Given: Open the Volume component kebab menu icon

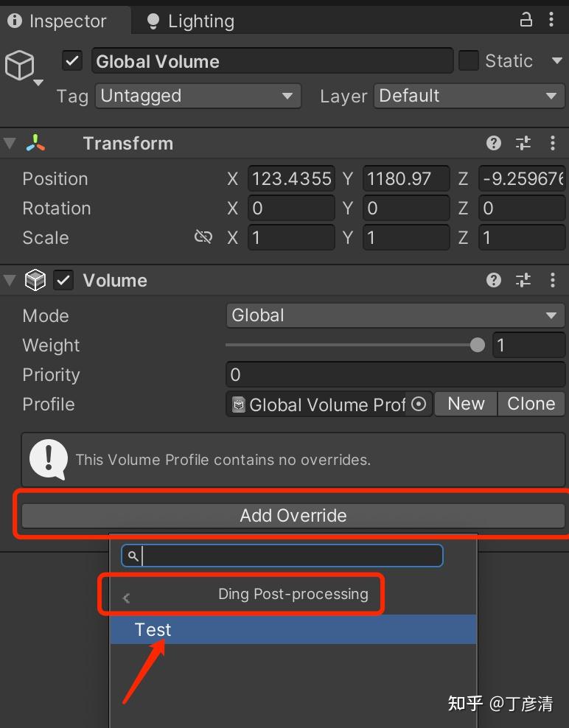Looking at the screenshot, I should [x=554, y=280].
